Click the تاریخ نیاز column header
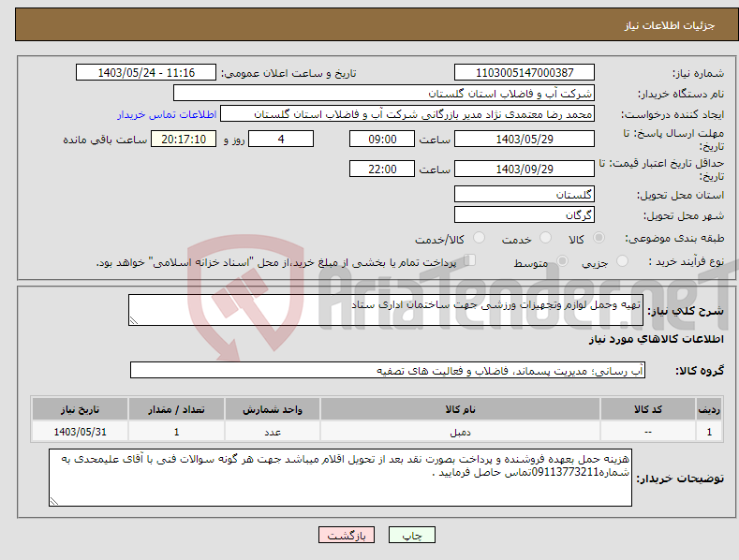739x560 pixels. (81, 409)
